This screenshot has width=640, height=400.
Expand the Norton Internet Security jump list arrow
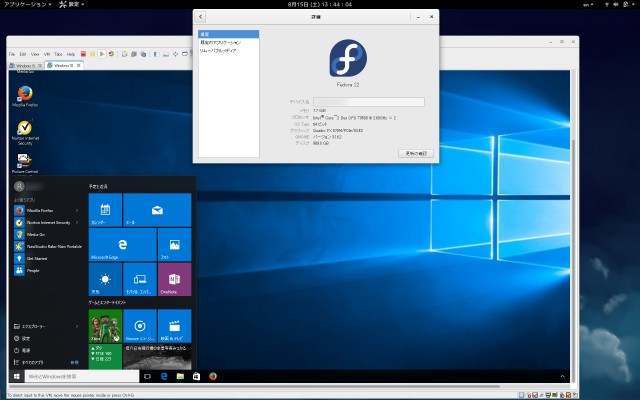pos(77,222)
